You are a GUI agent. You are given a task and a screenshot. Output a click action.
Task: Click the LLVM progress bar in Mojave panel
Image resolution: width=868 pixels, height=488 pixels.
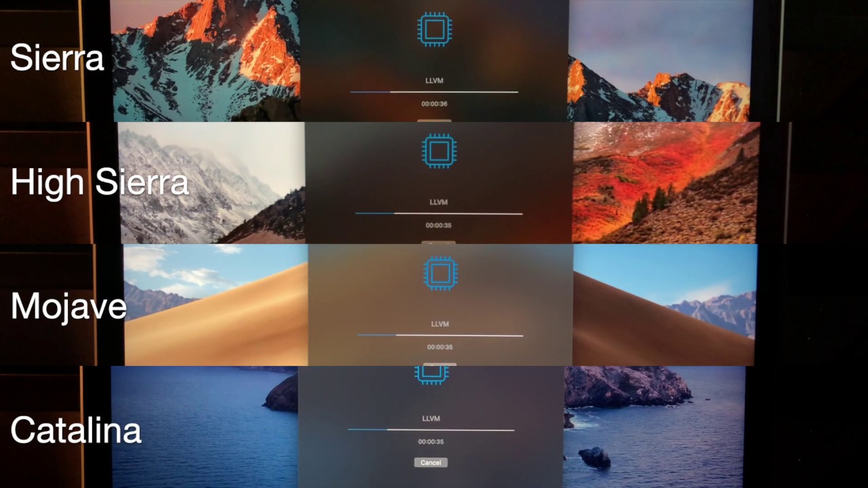pos(440,335)
